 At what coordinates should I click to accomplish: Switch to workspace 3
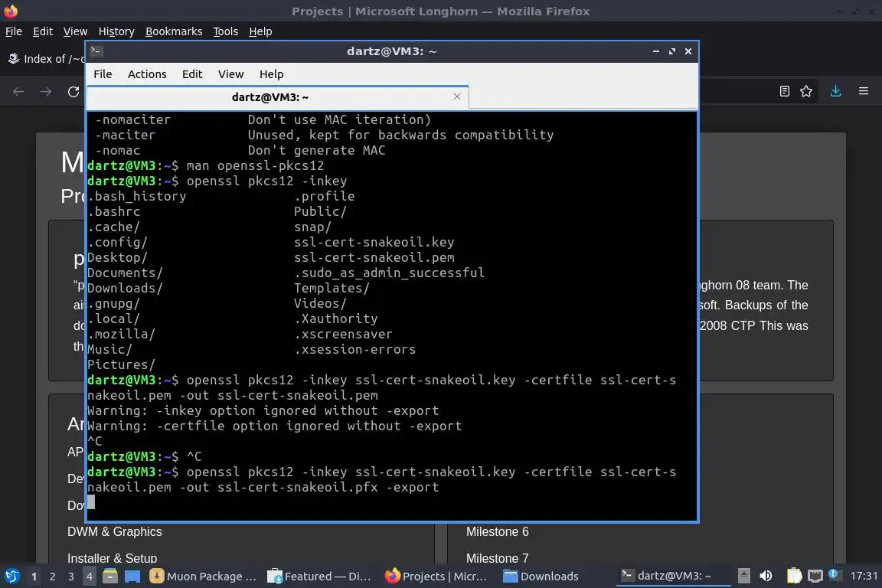tap(71, 577)
